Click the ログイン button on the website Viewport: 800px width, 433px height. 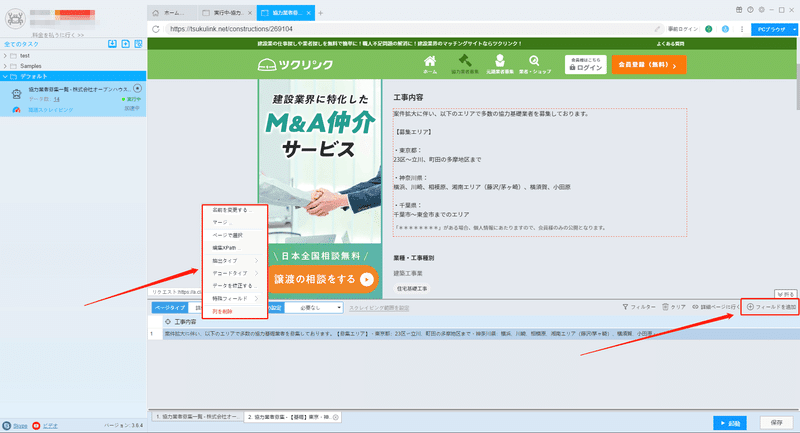click(x=586, y=65)
